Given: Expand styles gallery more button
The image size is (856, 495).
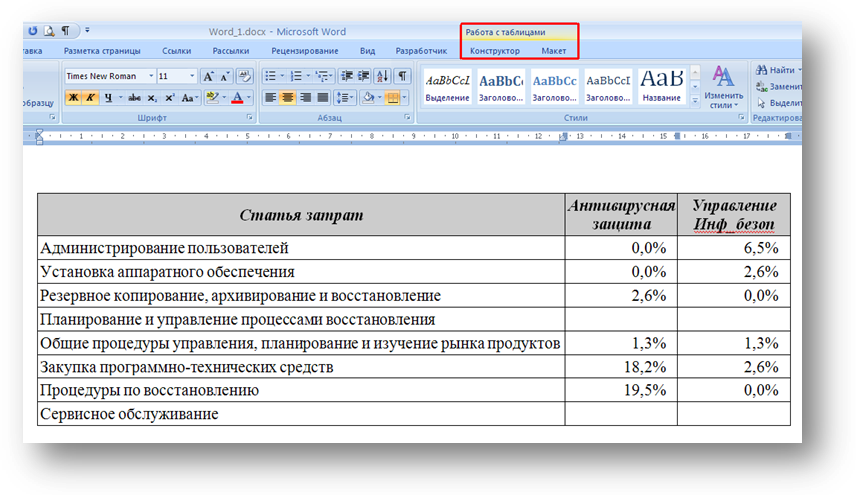Looking at the screenshot, I should [695, 100].
